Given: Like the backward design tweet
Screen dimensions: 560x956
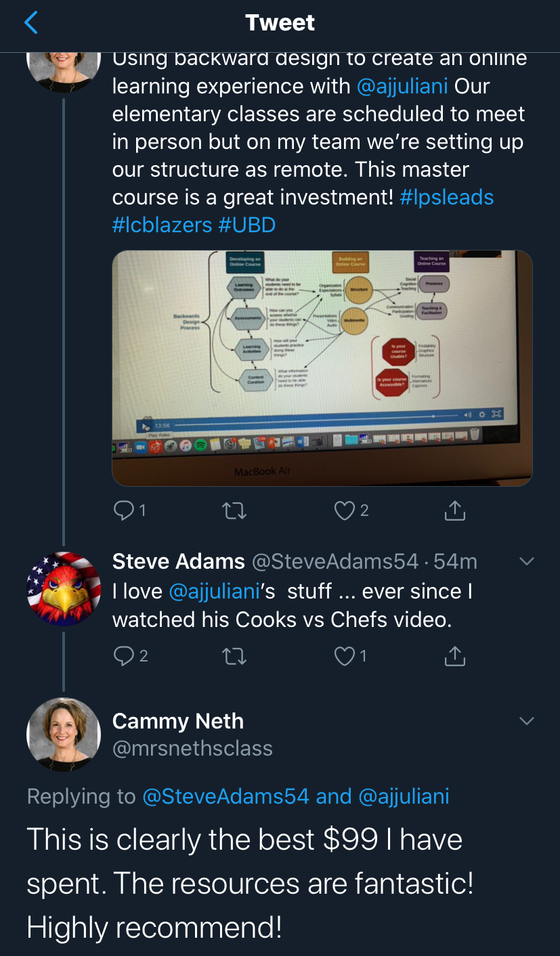Looking at the screenshot, I should [x=345, y=510].
